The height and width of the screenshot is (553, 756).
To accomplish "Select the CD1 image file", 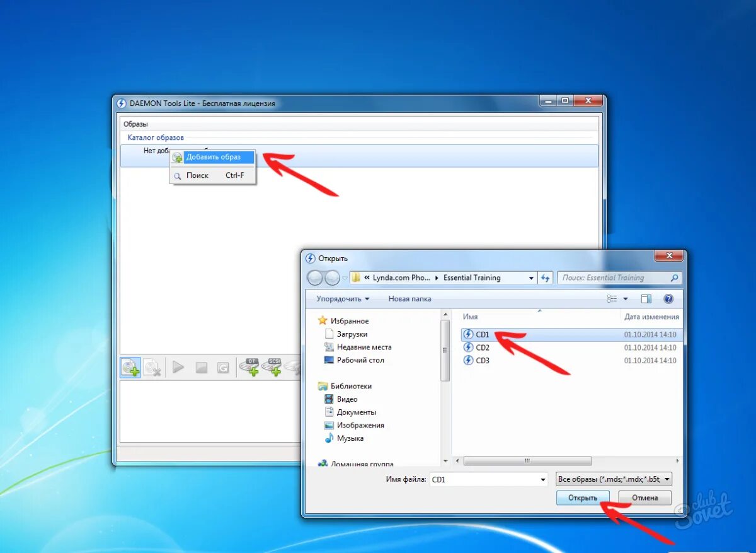I will click(x=483, y=334).
